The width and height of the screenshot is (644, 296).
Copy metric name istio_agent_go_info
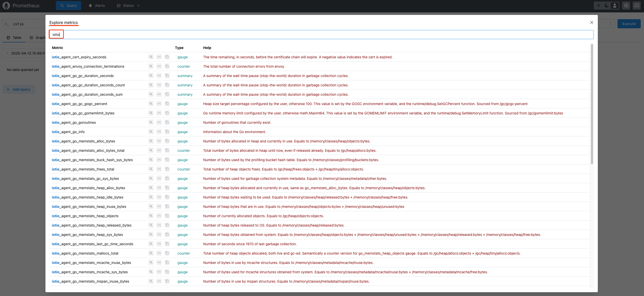[167, 132]
